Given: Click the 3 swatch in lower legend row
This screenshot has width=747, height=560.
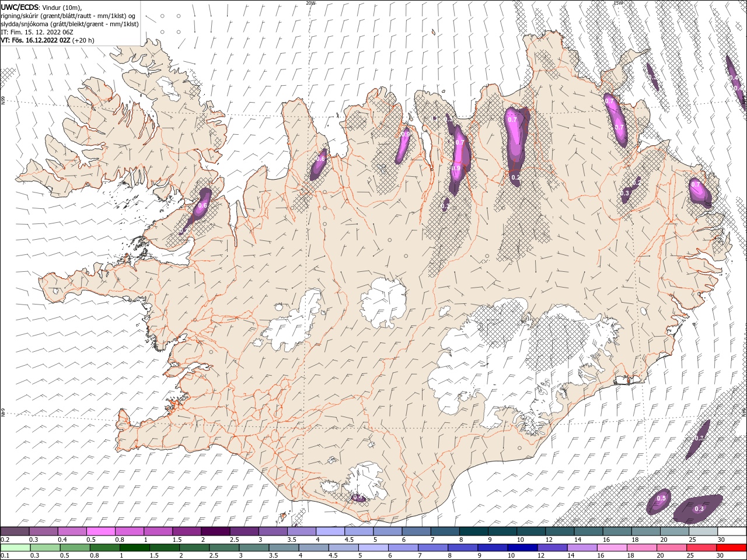Looking at the screenshot, I should [x=254, y=548].
